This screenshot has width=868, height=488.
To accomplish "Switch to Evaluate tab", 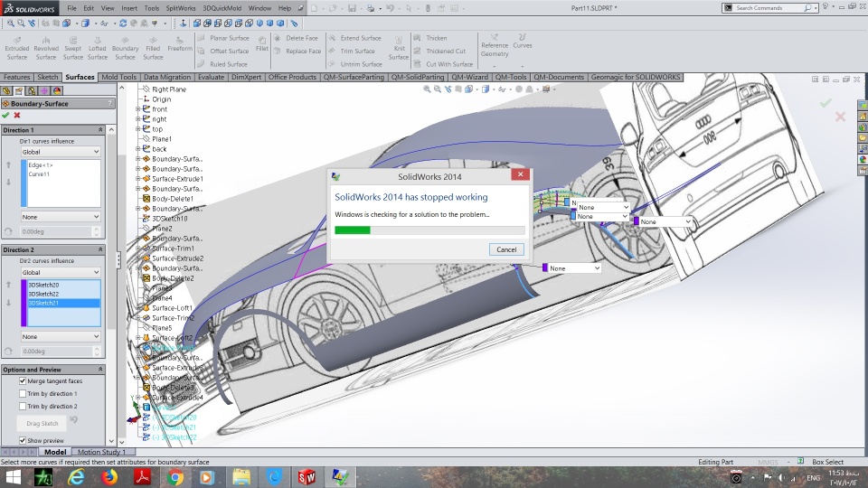I will coord(211,77).
